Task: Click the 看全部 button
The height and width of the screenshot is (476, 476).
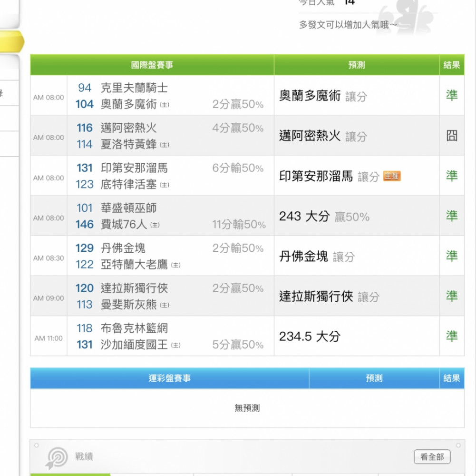Action: click(x=432, y=456)
